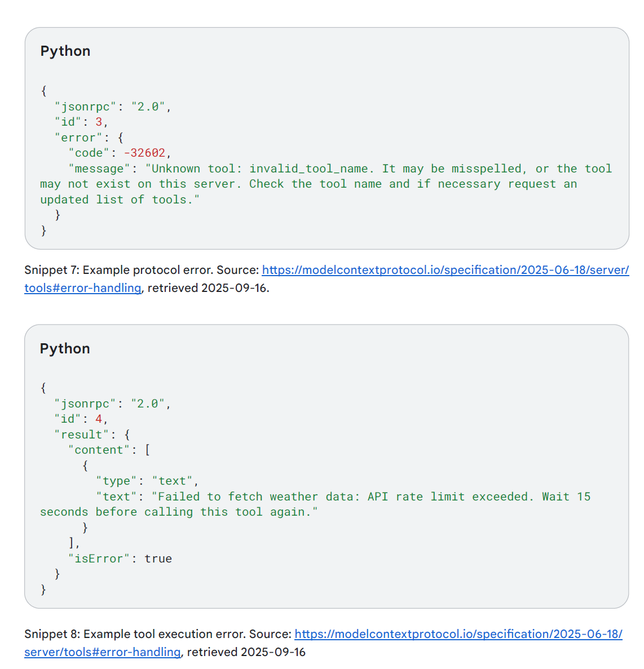Click the true value next to isError

click(158, 559)
